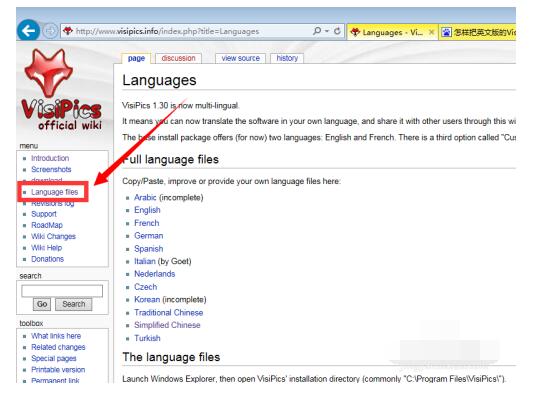Click the Language files menu link
The width and height of the screenshot is (556, 395).
point(54,192)
